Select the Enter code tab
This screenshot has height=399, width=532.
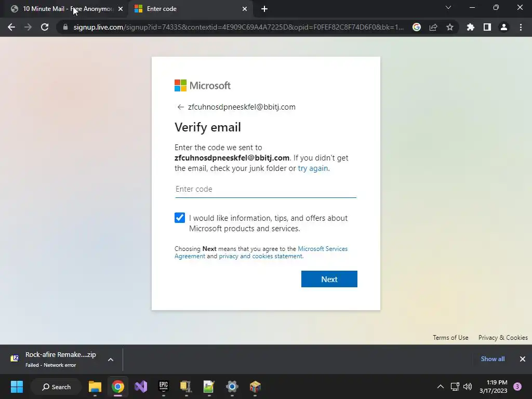[x=190, y=9]
